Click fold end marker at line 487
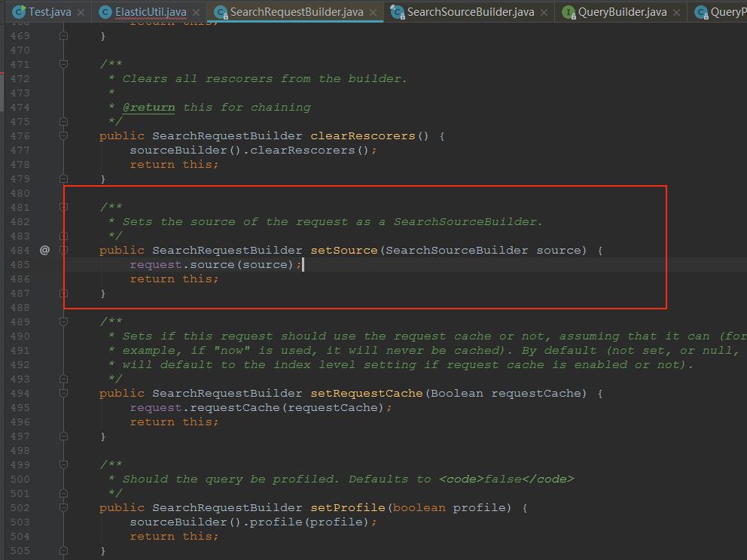Image resolution: width=747 pixels, height=560 pixels. (63, 294)
